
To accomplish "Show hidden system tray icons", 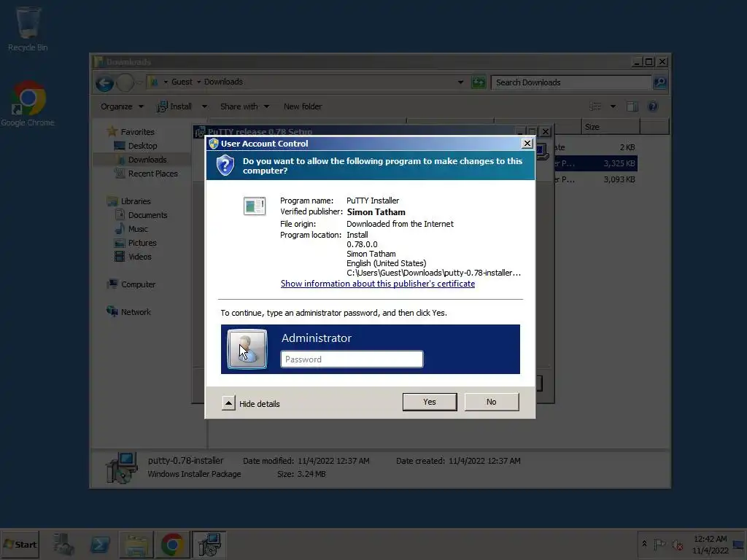I will pos(644,544).
